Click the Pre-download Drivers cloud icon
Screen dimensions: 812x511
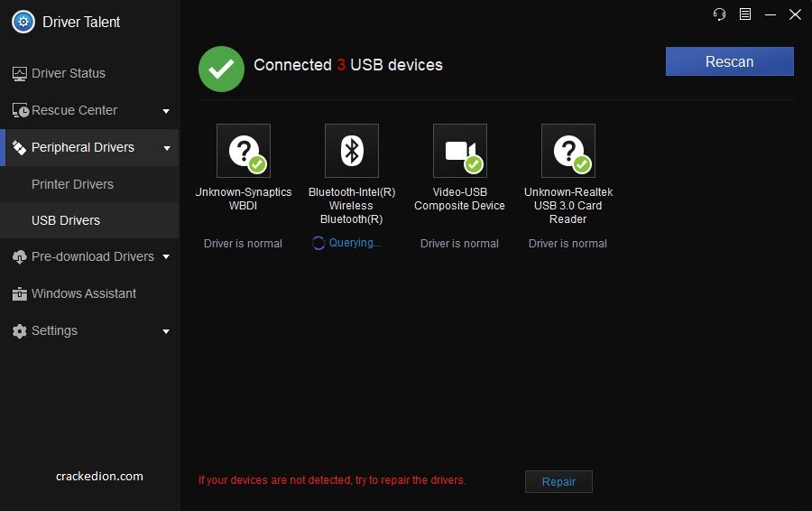pos(20,257)
